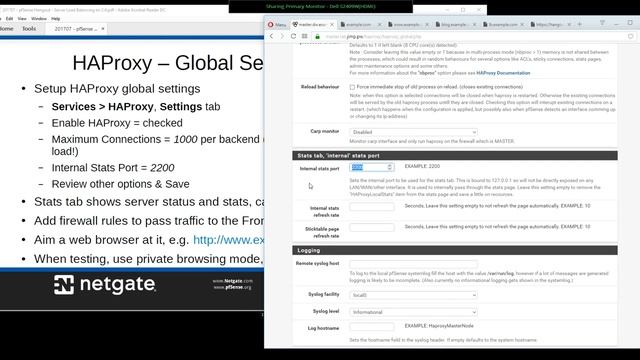Click the green padlock security icon

pyautogui.click(x=318, y=37)
